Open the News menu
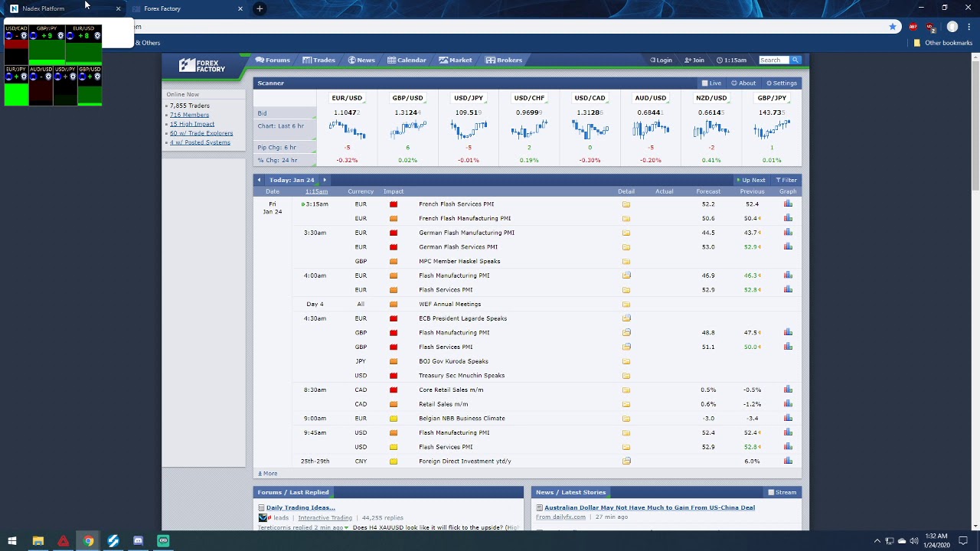 pyautogui.click(x=361, y=60)
